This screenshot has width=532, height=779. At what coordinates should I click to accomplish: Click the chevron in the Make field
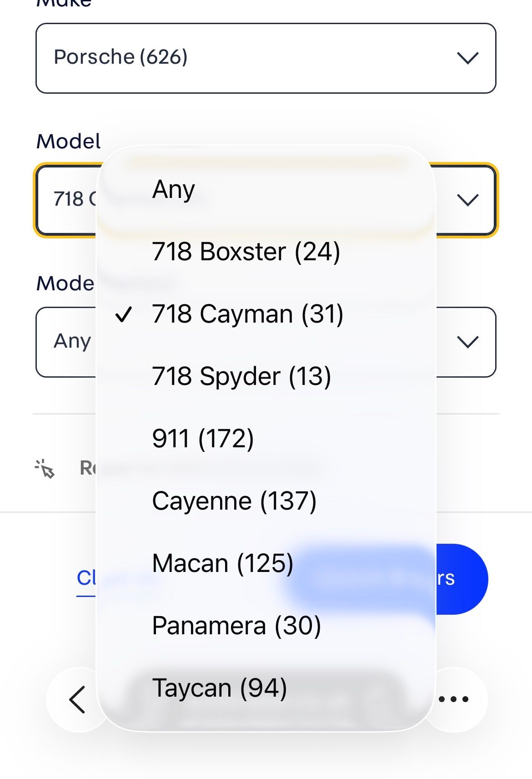click(468, 58)
